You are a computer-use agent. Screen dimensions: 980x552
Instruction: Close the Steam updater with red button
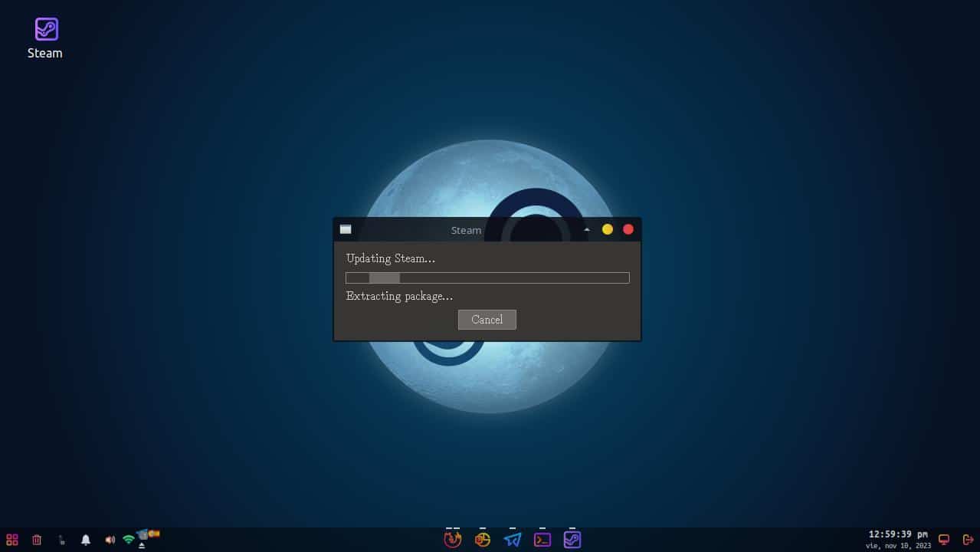(628, 229)
